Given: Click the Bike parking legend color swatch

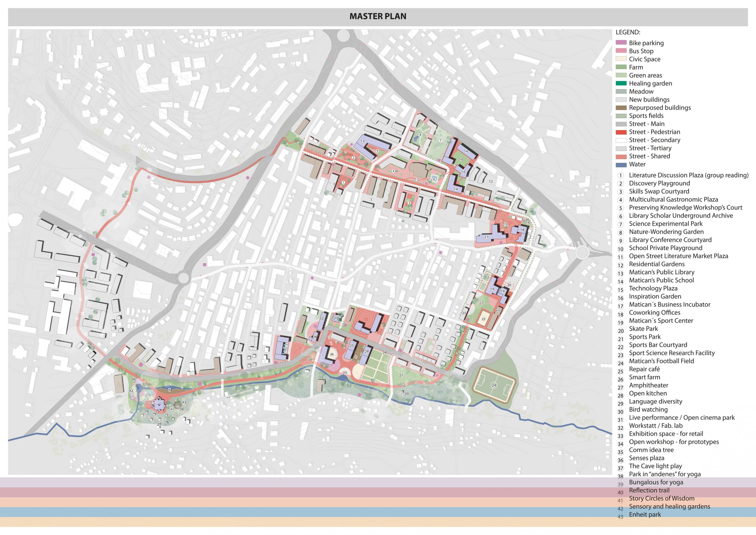Looking at the screenshot, I should [621, 43].
